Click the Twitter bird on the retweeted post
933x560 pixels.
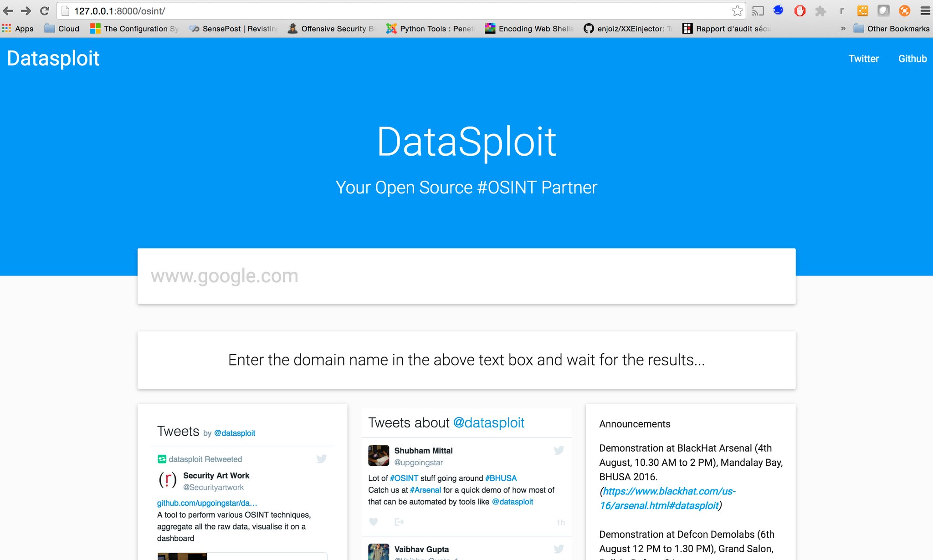click(322, 459)
